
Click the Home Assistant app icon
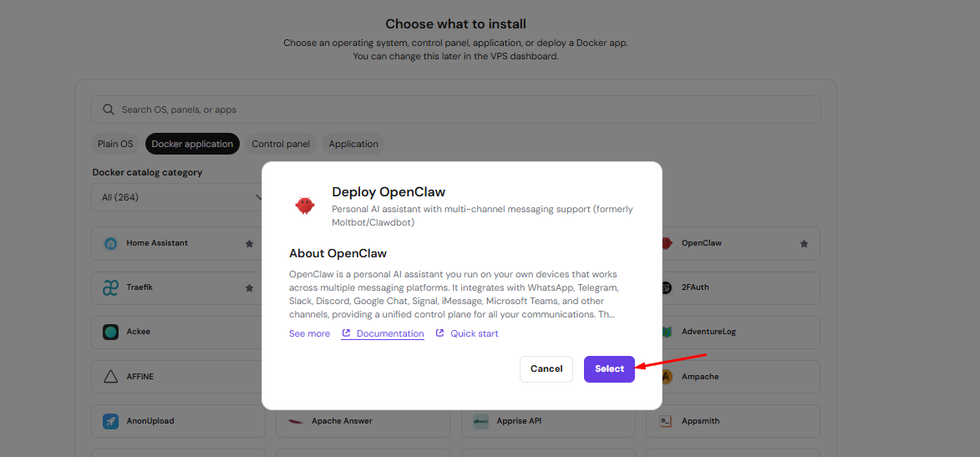point(110,243)
